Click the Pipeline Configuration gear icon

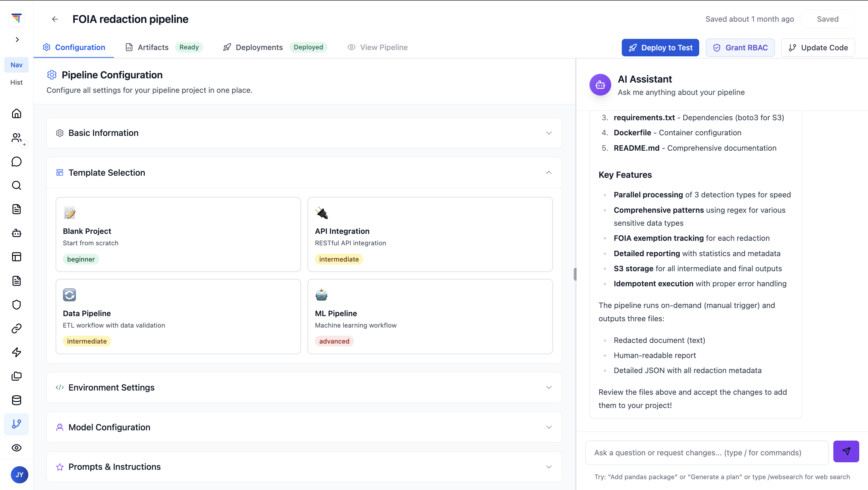(52, 75)
